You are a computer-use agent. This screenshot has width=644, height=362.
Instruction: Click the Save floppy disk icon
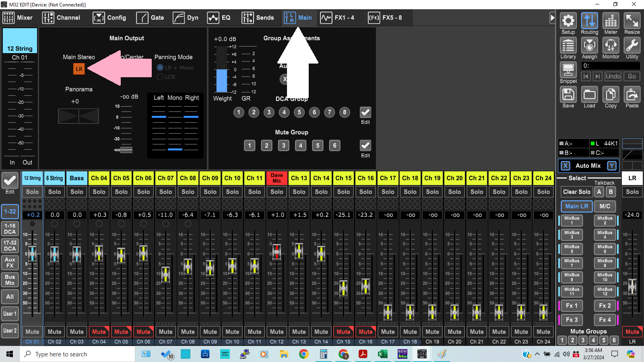click(x=568, y=95)
